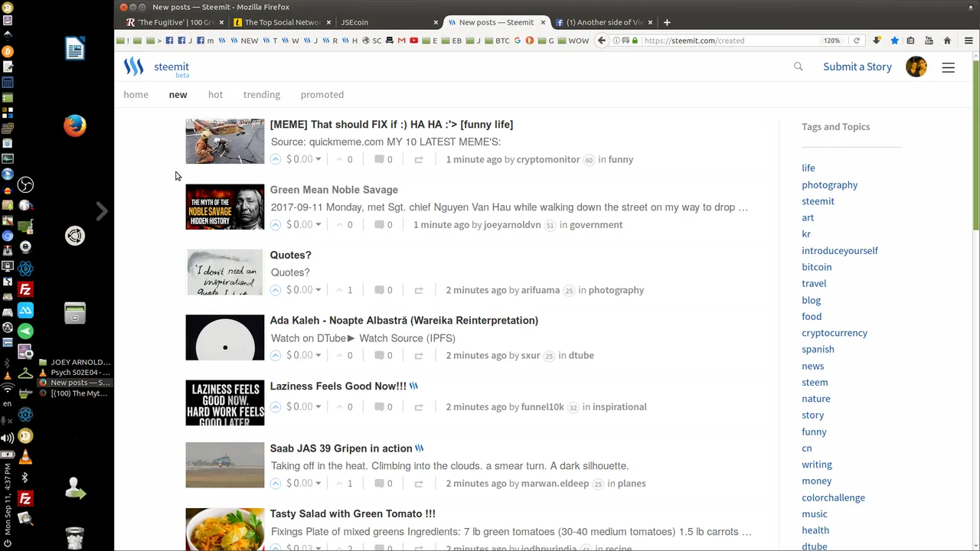Screen dimensions: 980x551
Task: Click the bookmark star icon in Firefox toolbar
Action: 894,41
